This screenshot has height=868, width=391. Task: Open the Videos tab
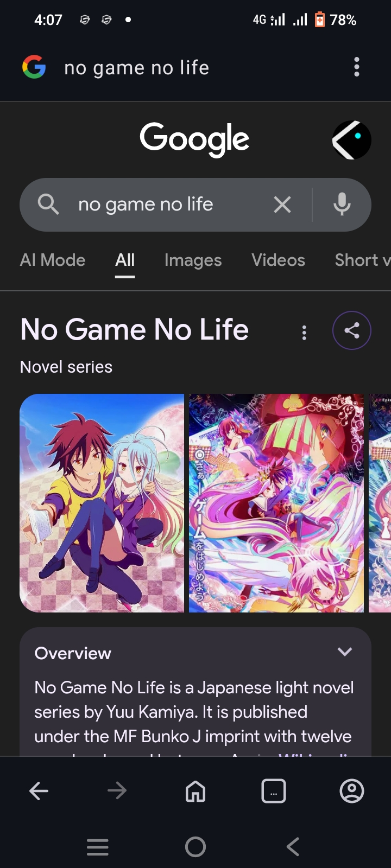[278, 260]
